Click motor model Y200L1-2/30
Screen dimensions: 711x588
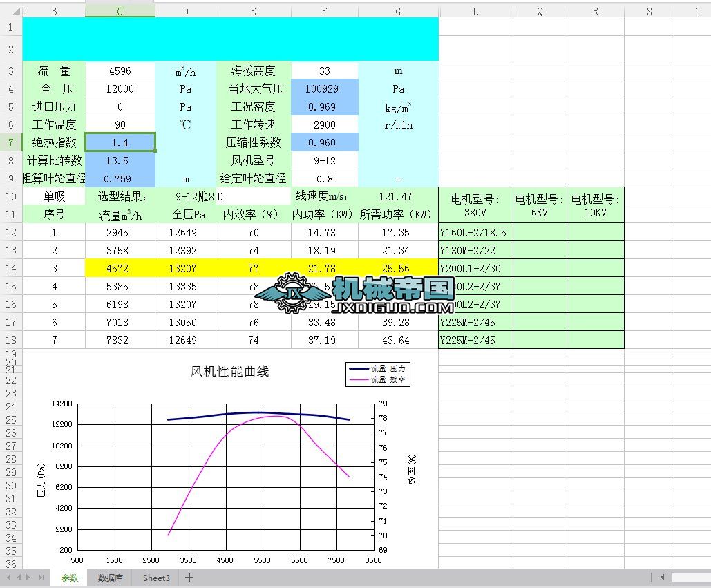[x=475, y=268]
